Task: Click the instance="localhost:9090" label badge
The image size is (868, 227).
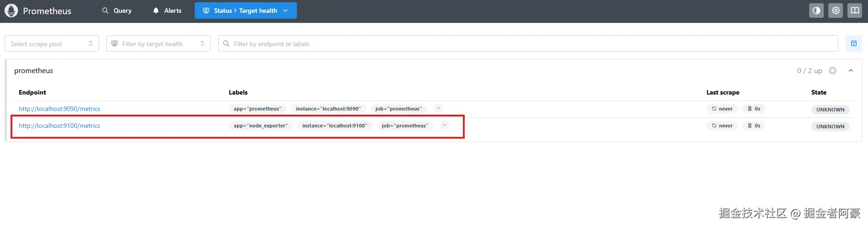Action: 328,109
